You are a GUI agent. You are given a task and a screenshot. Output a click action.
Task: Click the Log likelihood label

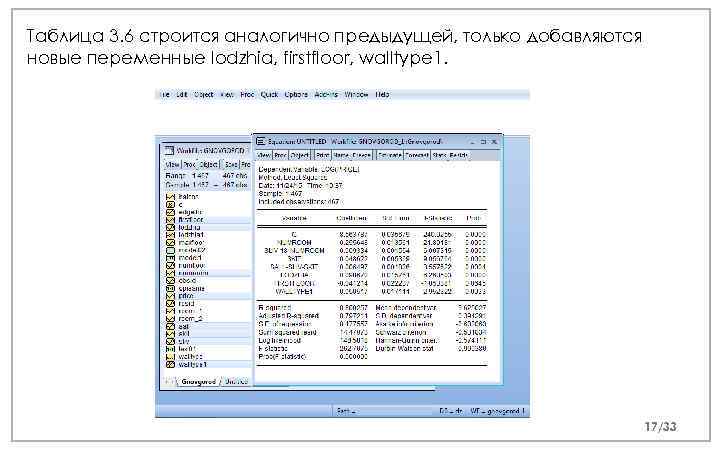click(280, 341)
